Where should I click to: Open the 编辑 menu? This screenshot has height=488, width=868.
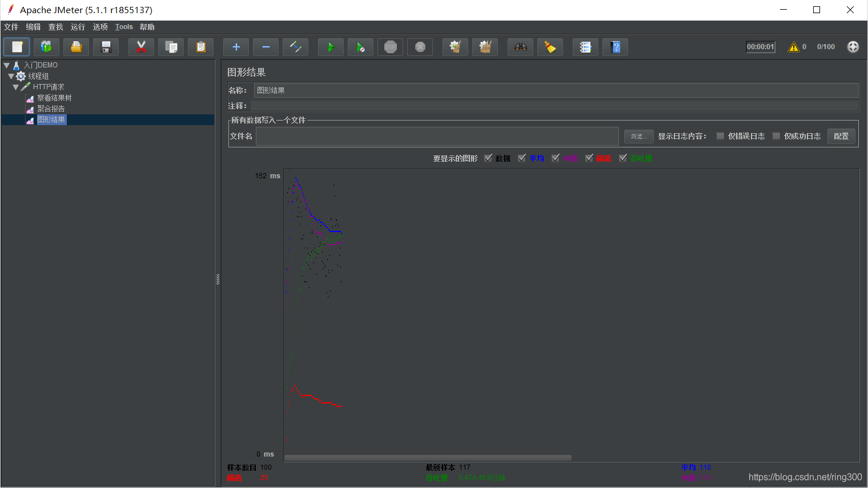(33, 27)
